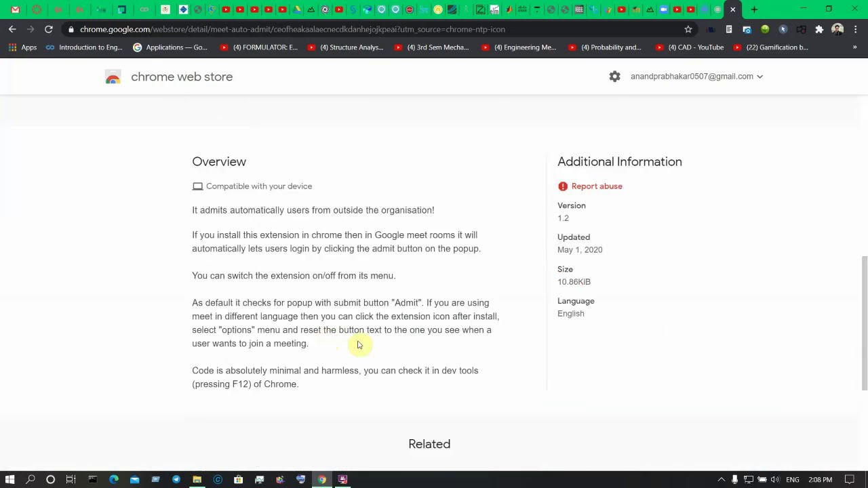This screenshot has height=488, width=868.
Task: Click the Related section heading
Action: [x=429, y=444]
